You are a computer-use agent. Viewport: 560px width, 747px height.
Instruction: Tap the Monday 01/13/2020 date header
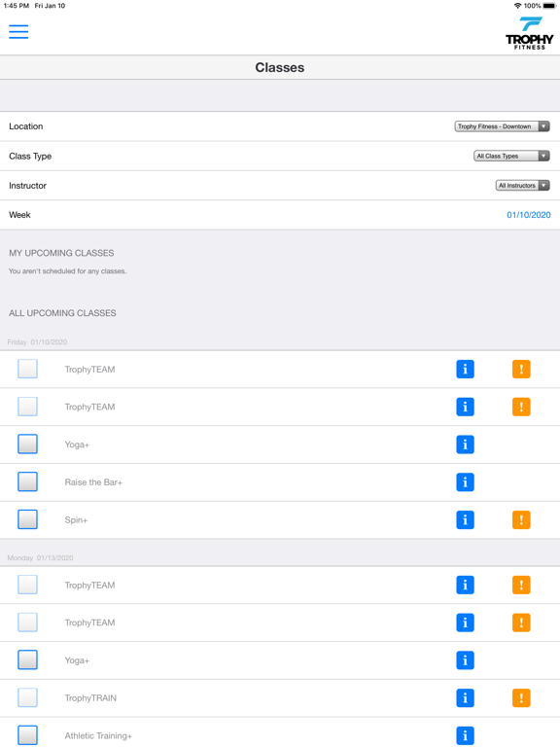pos(40,558)
